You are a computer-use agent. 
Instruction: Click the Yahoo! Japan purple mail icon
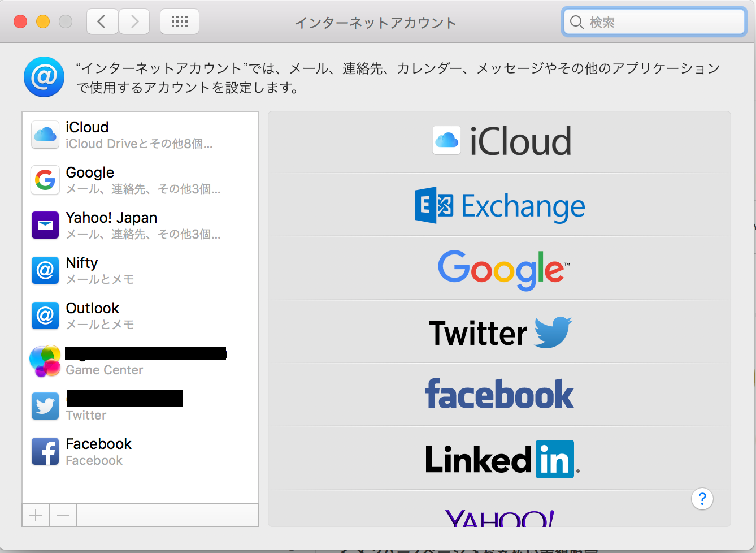point(45,226)
